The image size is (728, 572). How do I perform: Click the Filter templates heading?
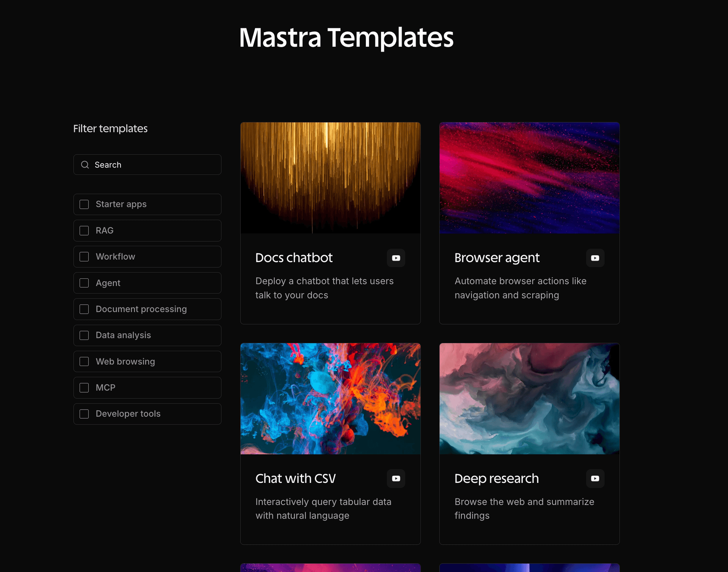point(110,129)
